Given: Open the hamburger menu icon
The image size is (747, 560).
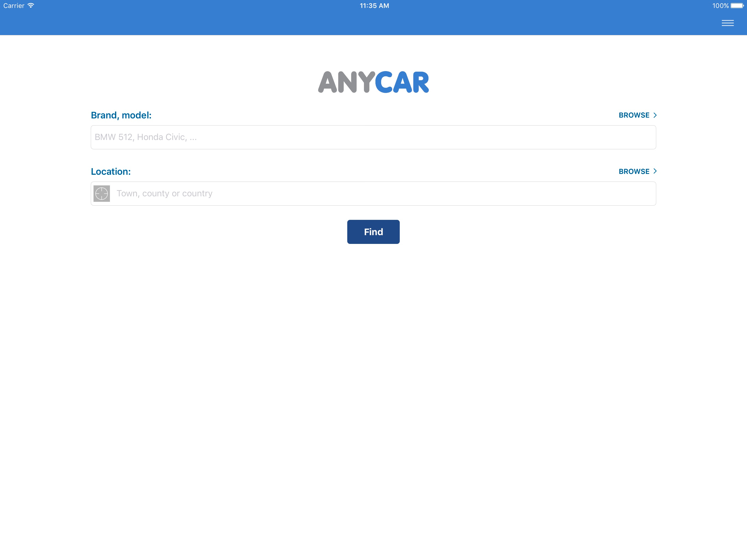Looking at the screenshot, I should point(727,23).
